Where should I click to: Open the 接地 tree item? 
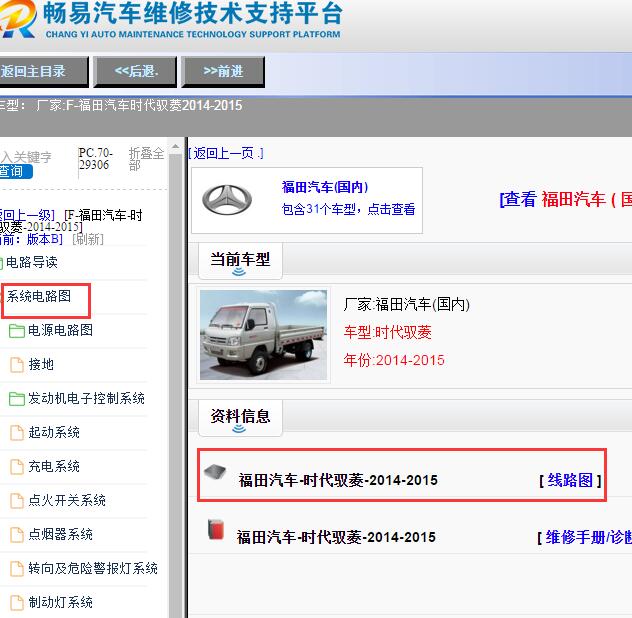[41, 364]
